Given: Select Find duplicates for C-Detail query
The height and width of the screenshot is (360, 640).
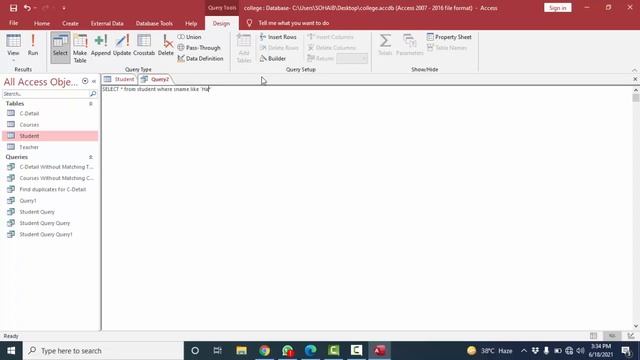Looking at the screenshot, I should click(x=50, y=189).
